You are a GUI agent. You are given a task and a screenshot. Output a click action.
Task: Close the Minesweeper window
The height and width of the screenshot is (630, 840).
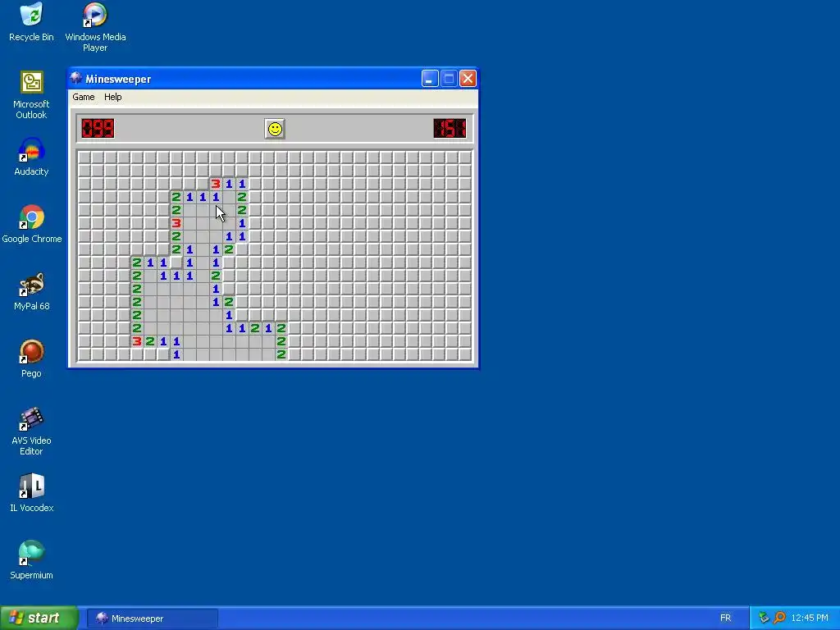[x=468, y=79]
